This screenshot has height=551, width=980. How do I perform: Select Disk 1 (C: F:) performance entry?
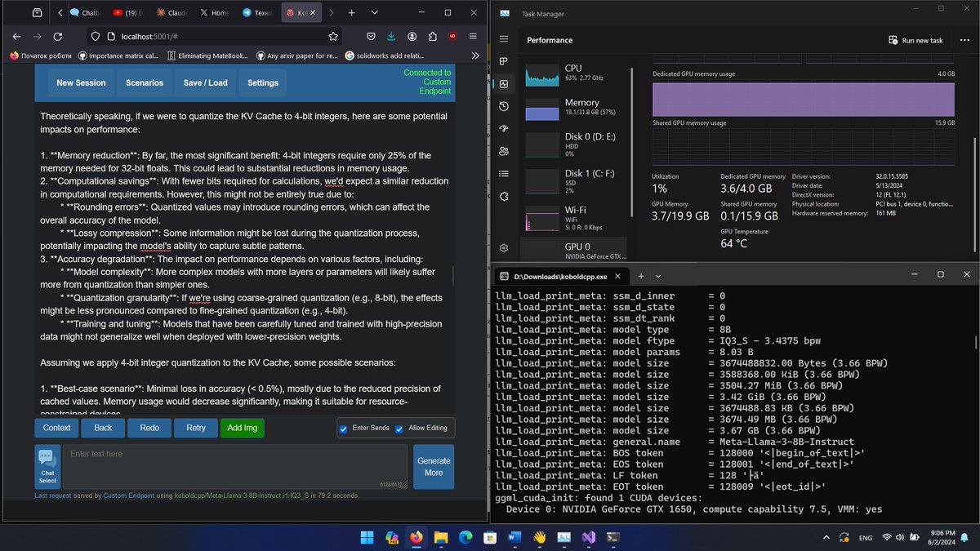573,180
